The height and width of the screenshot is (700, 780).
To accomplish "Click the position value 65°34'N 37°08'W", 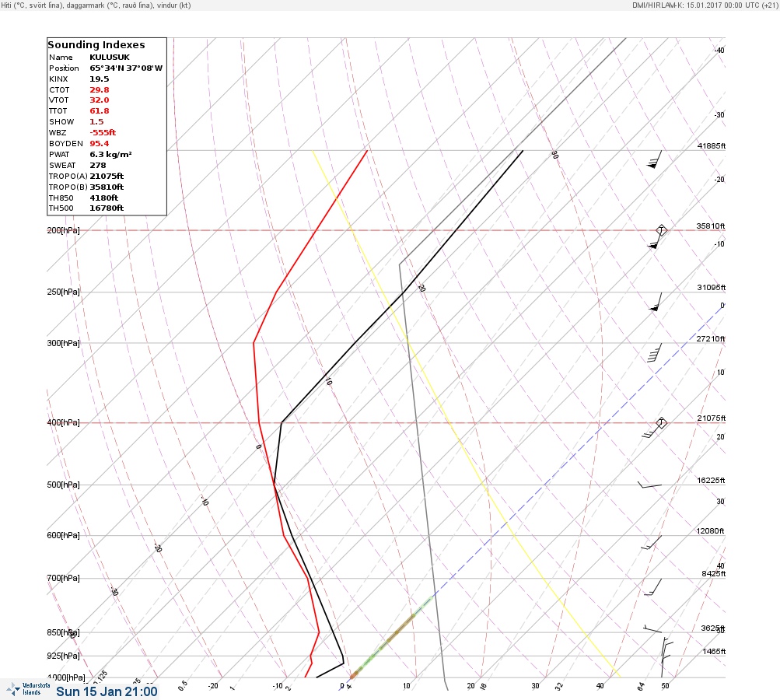I will [126, 68].
